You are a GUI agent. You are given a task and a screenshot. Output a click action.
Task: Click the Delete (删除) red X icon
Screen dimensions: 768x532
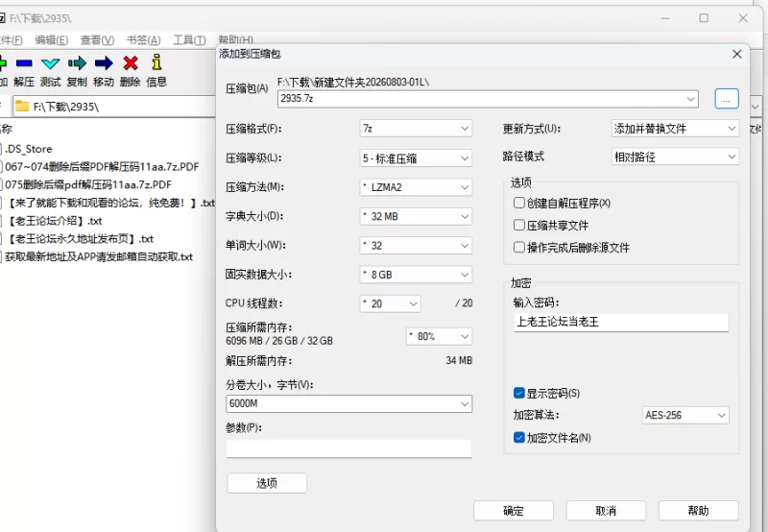(x=131, y=63)
